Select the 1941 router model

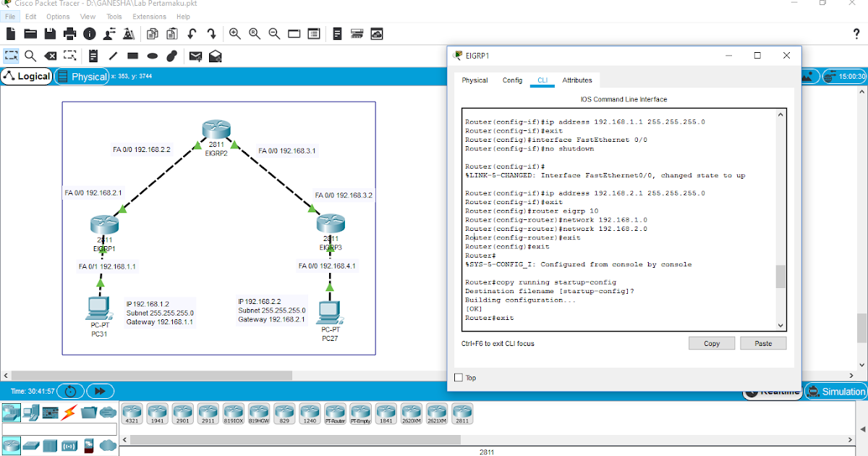[x=157, y=413]
